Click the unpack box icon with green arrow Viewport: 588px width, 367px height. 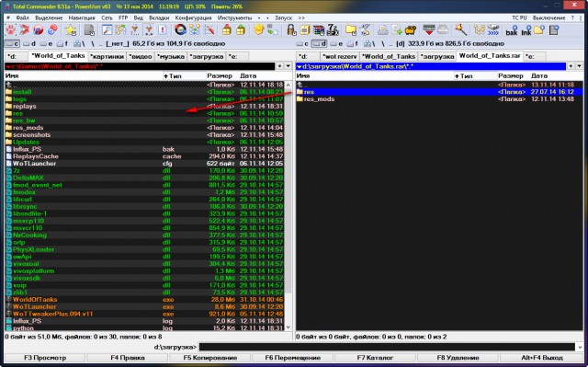[x=241, y=30]
